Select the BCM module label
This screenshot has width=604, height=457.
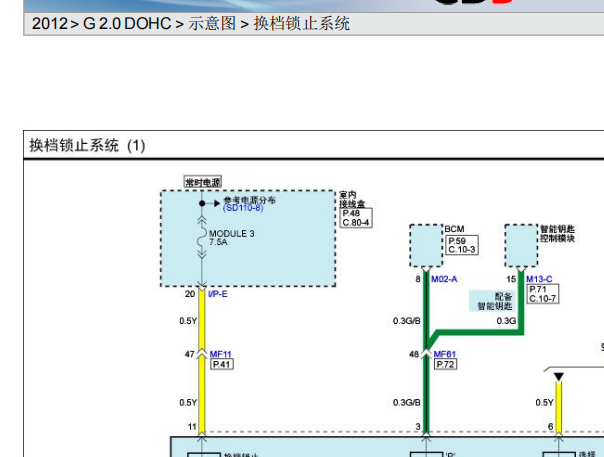point(455,229)
